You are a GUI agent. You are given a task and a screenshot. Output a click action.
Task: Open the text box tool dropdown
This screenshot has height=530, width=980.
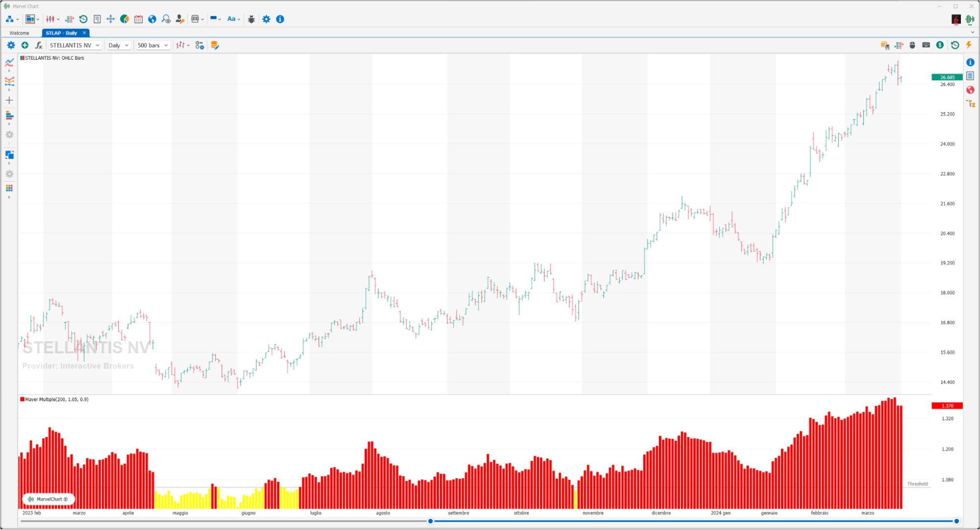198,19
